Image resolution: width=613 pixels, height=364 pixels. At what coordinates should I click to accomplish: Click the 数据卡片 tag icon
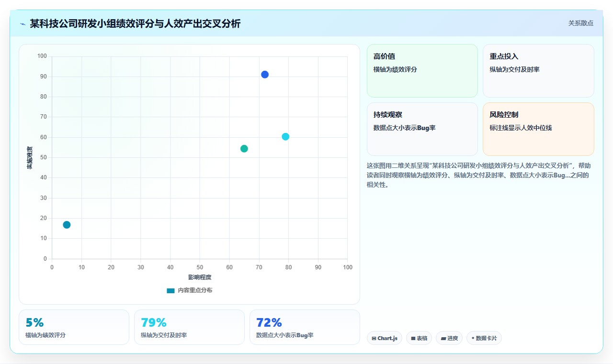[x=473, y=338]
